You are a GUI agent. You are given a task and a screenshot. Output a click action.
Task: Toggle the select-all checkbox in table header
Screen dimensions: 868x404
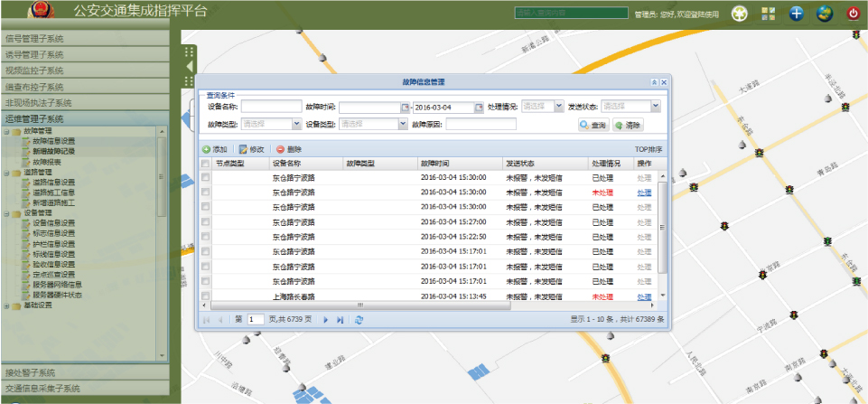205,164
